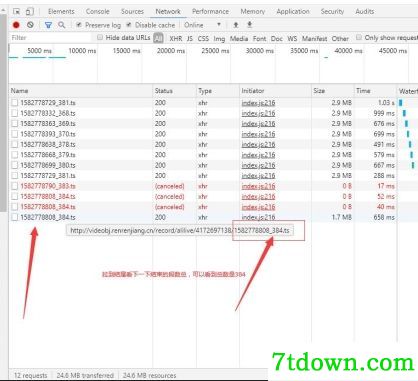
Task: Sort by the Initiator column header
Action: click(x=275, y=91)
